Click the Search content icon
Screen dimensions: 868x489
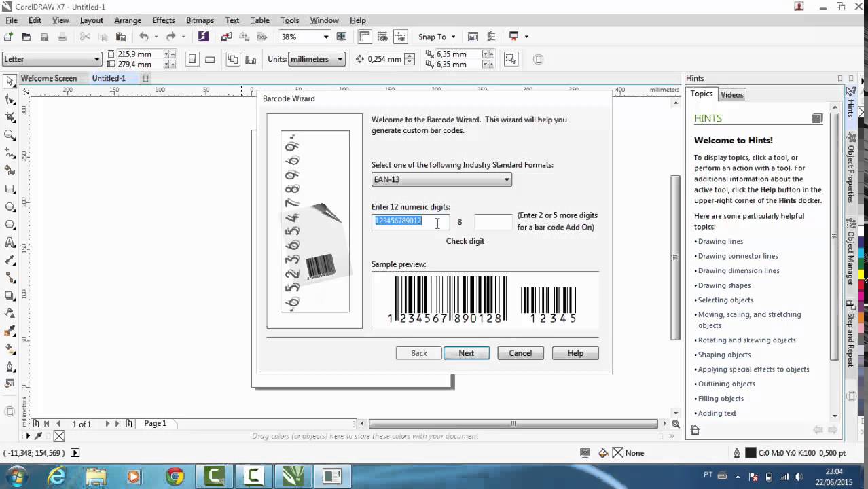click(x=203, y=37)
